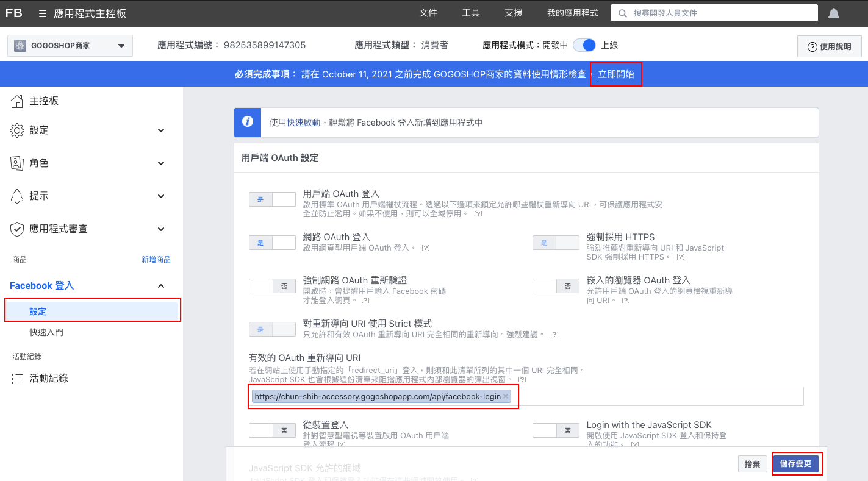This screenshot has width=868, height=481.
Task: Click the 活動紀錄 list icon
Action: pos(17,379)
